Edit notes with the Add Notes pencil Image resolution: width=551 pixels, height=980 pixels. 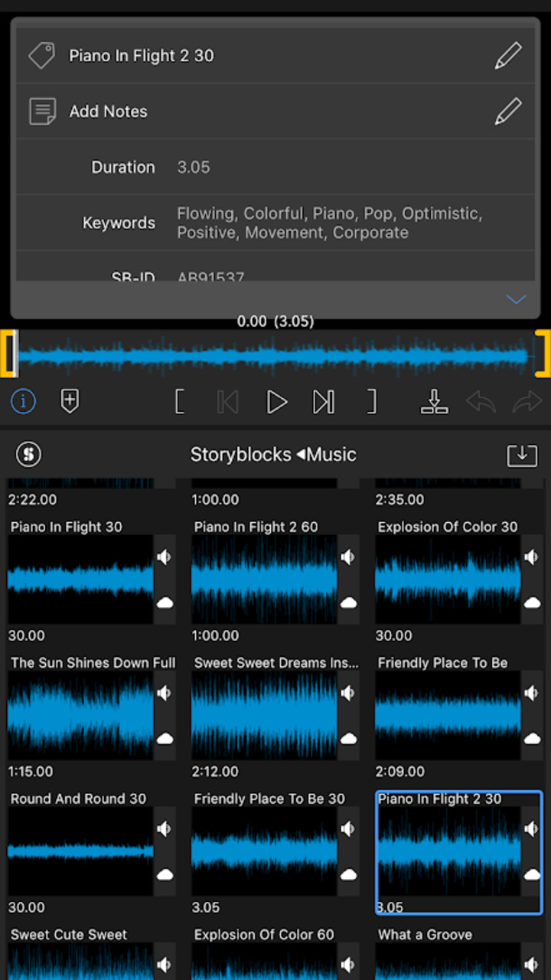point(508,111)
